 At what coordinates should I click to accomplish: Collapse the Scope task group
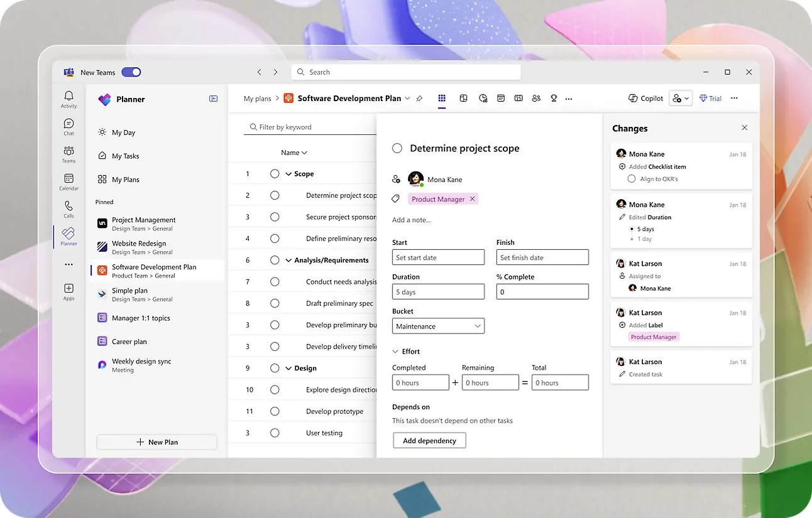tap(288, 174)
